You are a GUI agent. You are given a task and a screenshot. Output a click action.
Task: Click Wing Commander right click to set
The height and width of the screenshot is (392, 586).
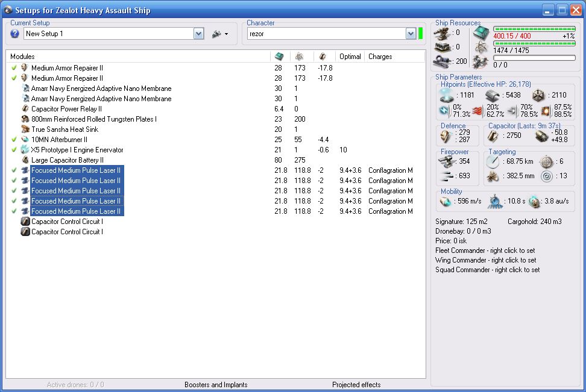pos(486,260)
